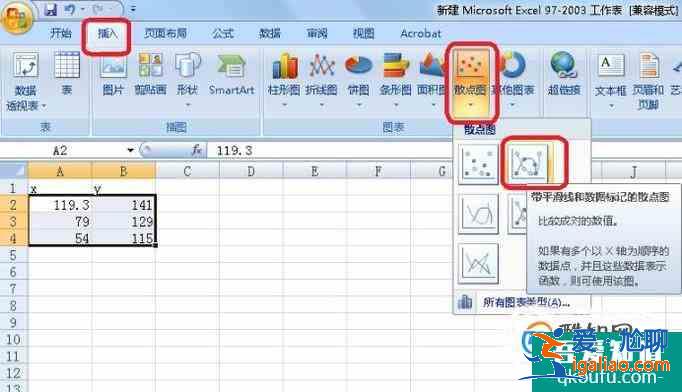Insert a picture (图片)
The width and height of the screenshot is (682, 392).
pyautogui.click(x=113, y=73)
